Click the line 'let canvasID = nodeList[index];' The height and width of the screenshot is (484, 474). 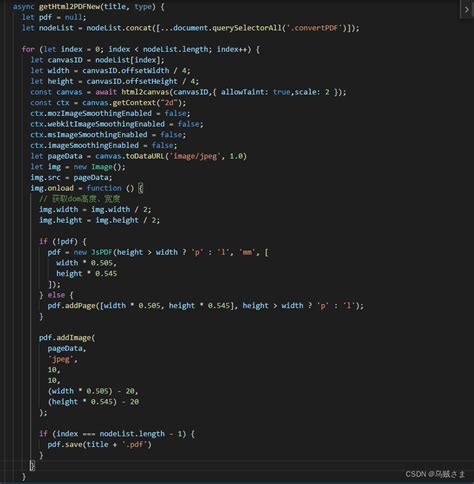click(97, 60)
